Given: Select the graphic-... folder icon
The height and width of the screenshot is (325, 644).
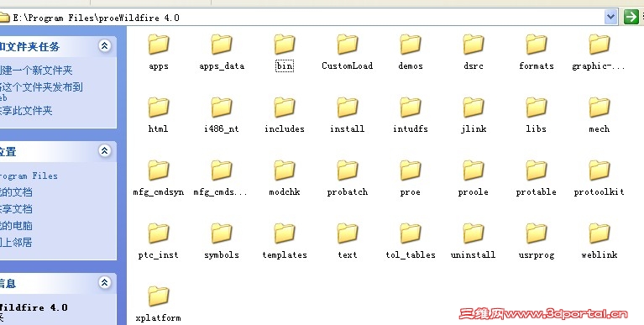Looking at the screenshot, I should [x=599, y=45].
